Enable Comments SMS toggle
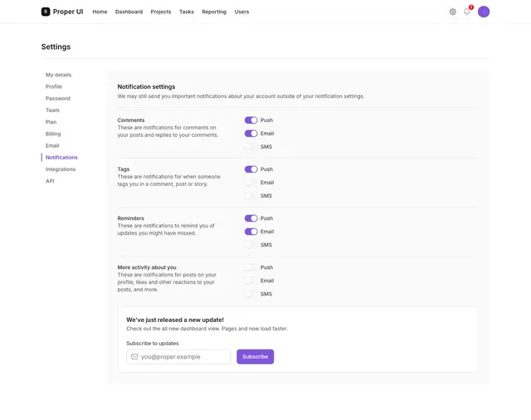 pyautogui.click(x=251, y=147)
